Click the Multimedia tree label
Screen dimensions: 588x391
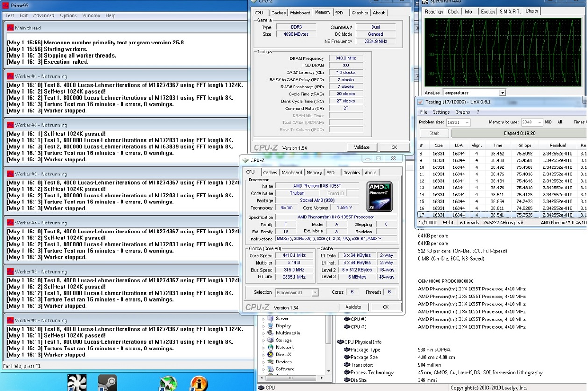click(x=288, y=333)
